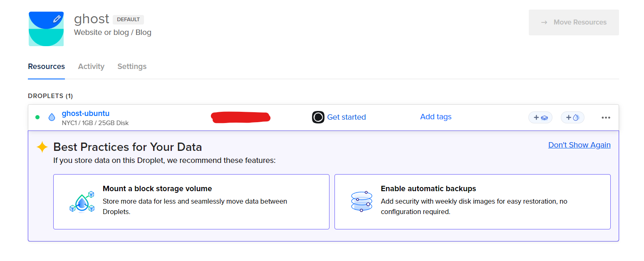Click the add volume icon on droplet row

tap(540, 117)
